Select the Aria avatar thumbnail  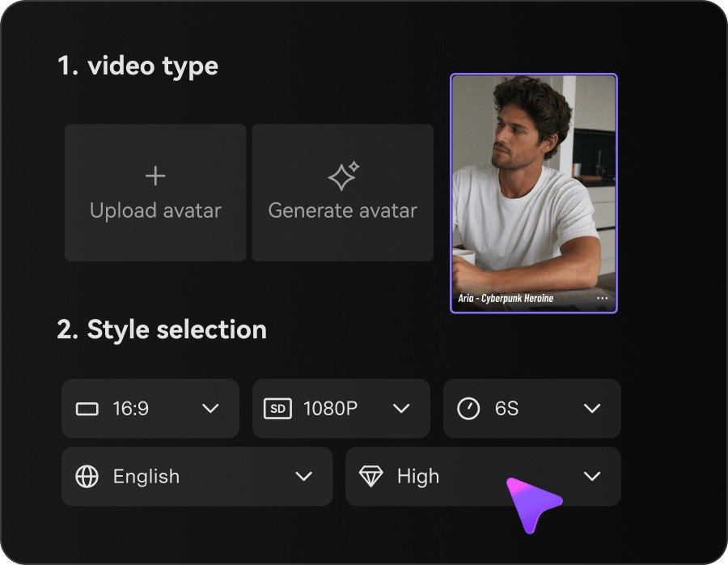pyautogui.click(x=534, y=193)
